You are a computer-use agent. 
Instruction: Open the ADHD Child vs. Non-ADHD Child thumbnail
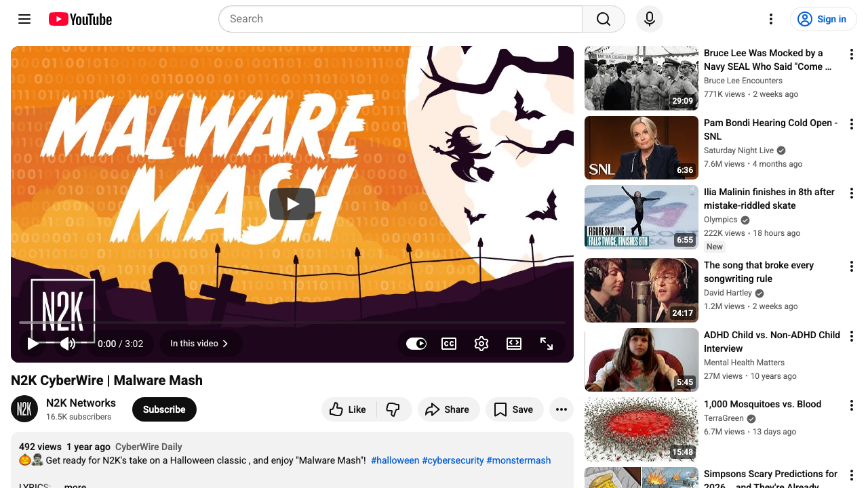click(642, 360)
